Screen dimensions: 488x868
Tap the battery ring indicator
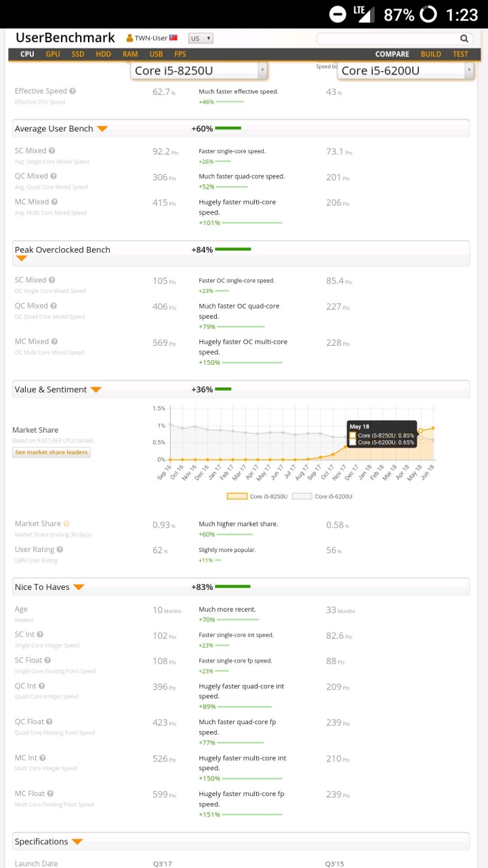pyautogui.click(x=428, y=14)
